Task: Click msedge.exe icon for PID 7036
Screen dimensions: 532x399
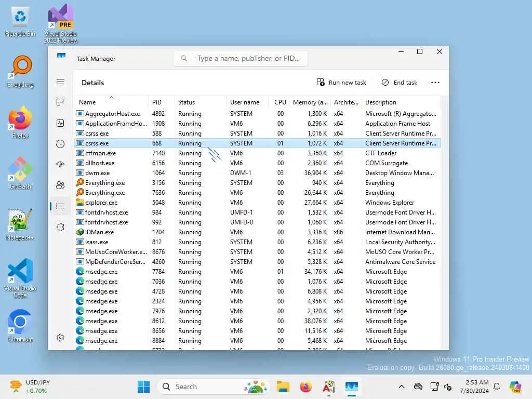Action: pos(79,281)
